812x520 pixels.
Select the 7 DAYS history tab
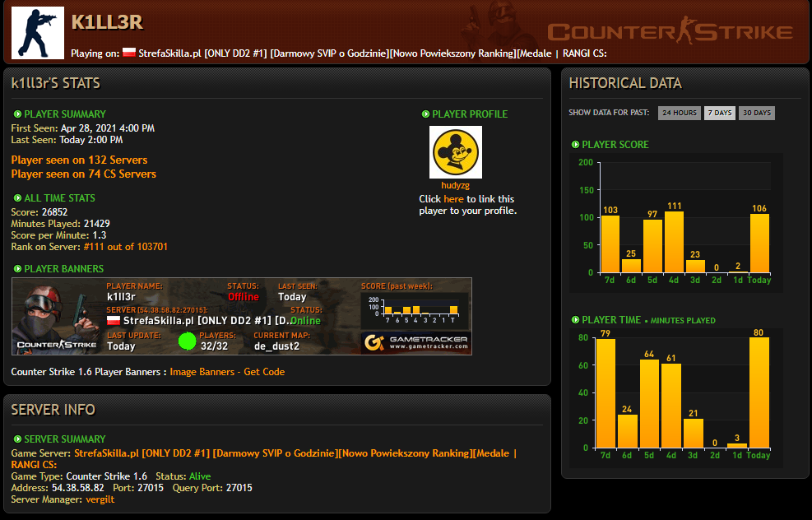click(x=720, y=113)
